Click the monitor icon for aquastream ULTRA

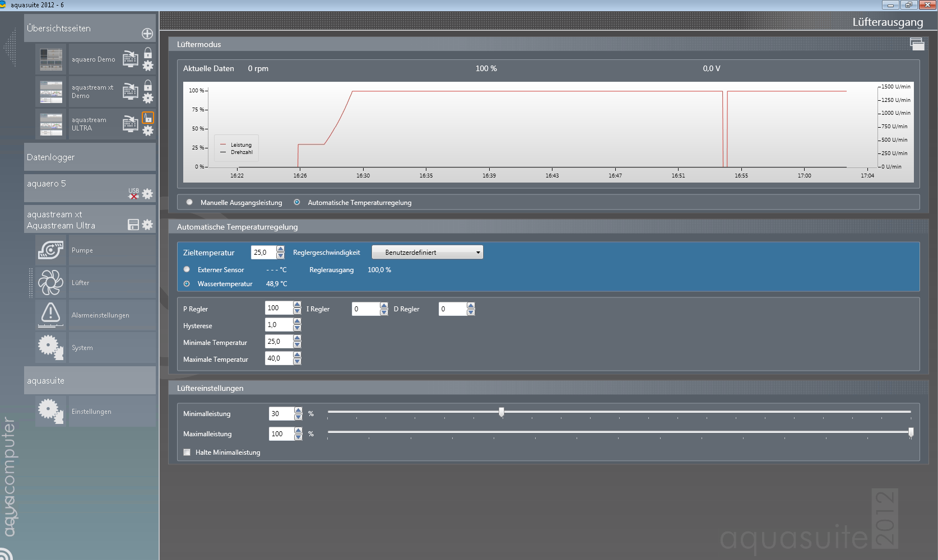point(131,124)
